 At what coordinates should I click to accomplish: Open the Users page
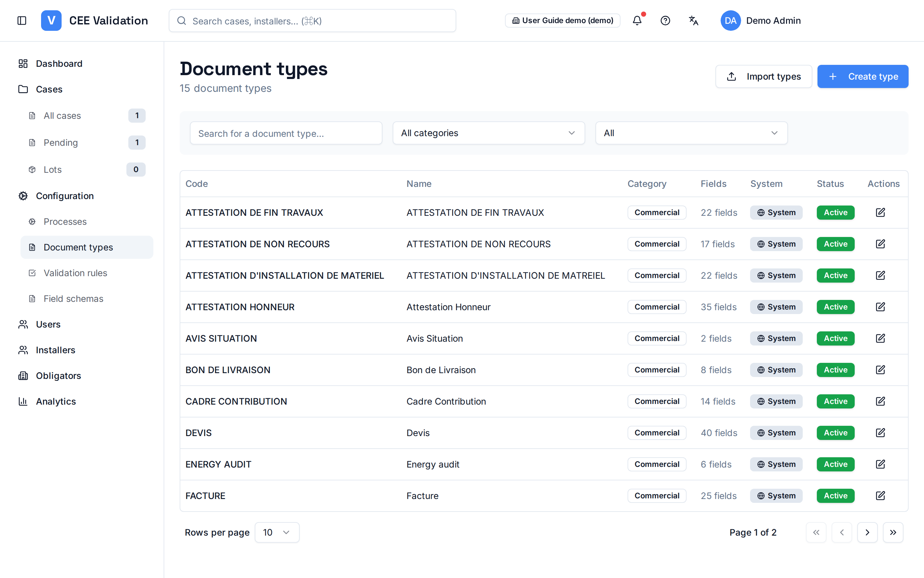pyautogui.click(x=48, y=324)
